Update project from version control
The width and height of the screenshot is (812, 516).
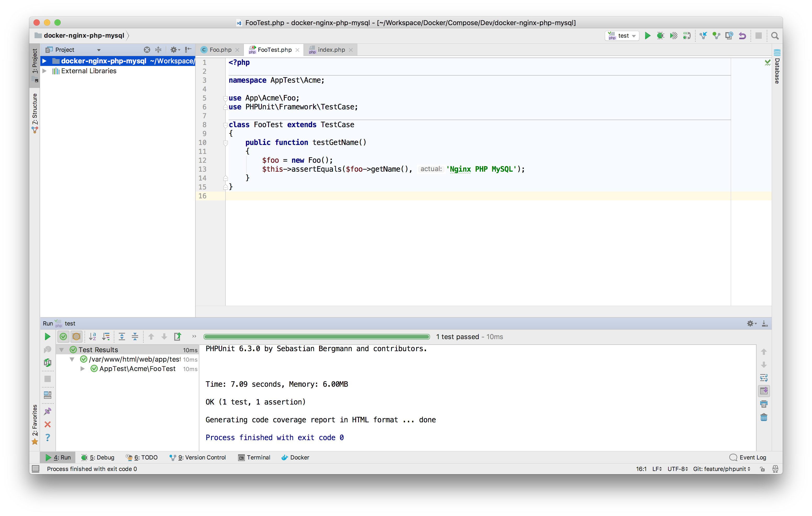(703, 36)
